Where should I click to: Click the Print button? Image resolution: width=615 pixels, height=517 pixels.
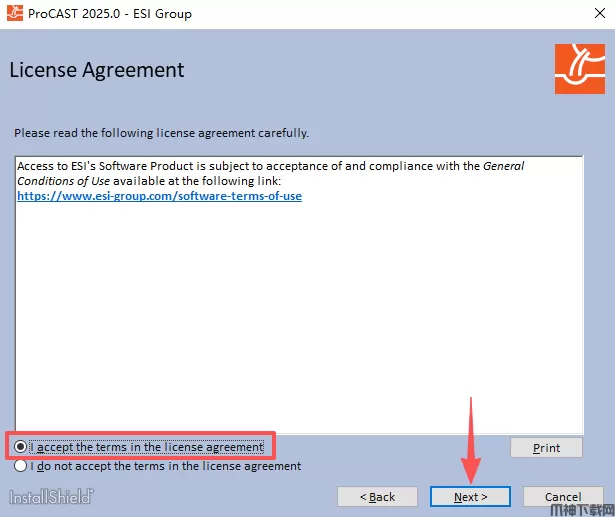tap(546, 448)
